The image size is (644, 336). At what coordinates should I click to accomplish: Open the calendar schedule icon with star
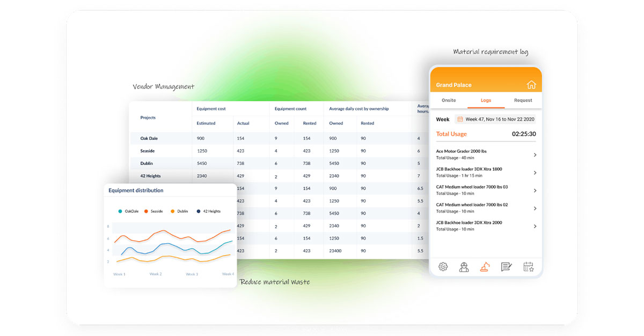[528, 266]
